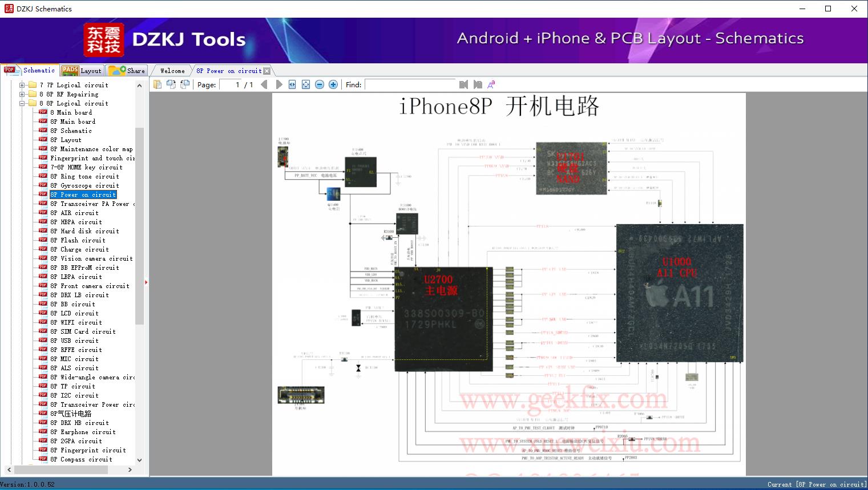
Task: Collapse the side panel via red arrow
Action: [146, 282]
